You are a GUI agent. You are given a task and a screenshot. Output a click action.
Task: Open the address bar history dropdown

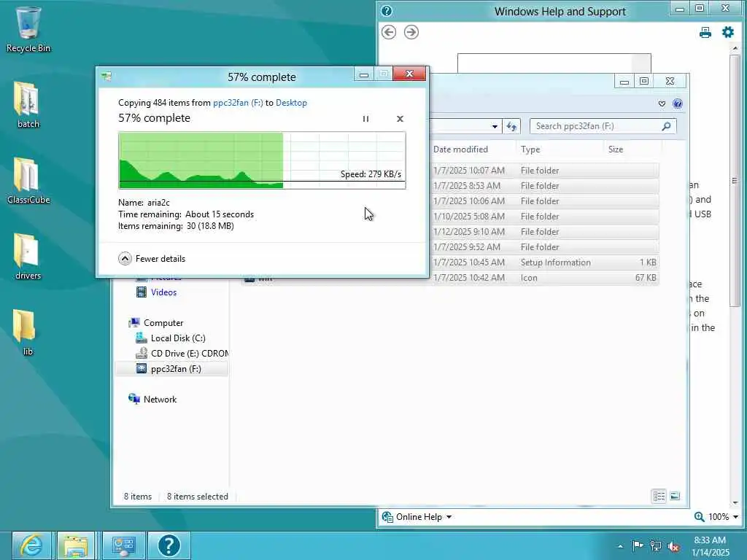tap(495, 126)
